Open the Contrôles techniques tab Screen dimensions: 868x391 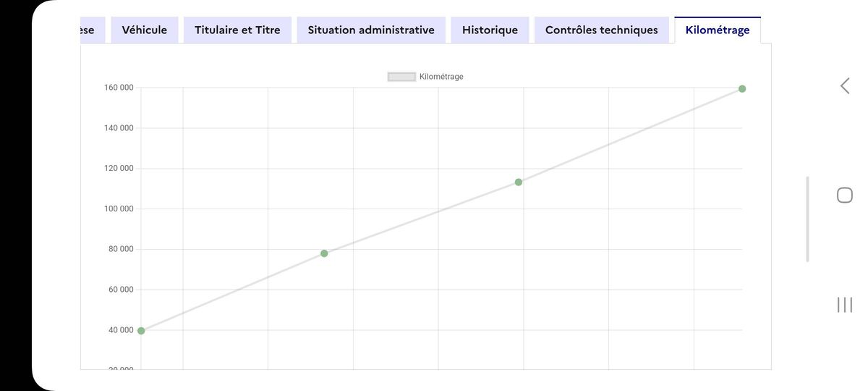pos(602,30)
